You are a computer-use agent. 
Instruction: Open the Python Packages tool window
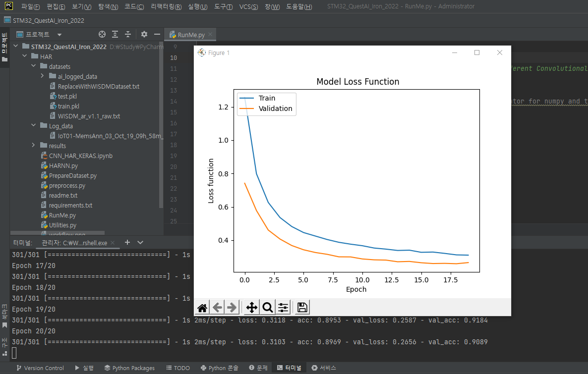click(129, 368)
